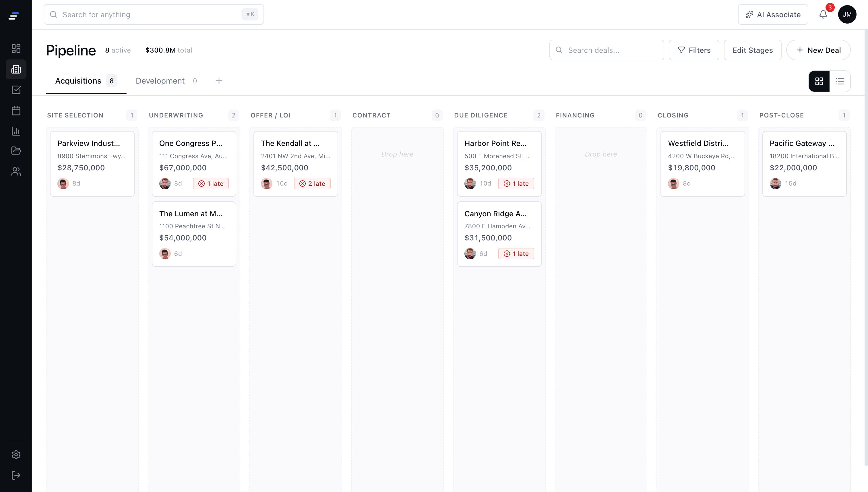
Task: Switch pipeline to list view
Action: (x=840, y=81)
